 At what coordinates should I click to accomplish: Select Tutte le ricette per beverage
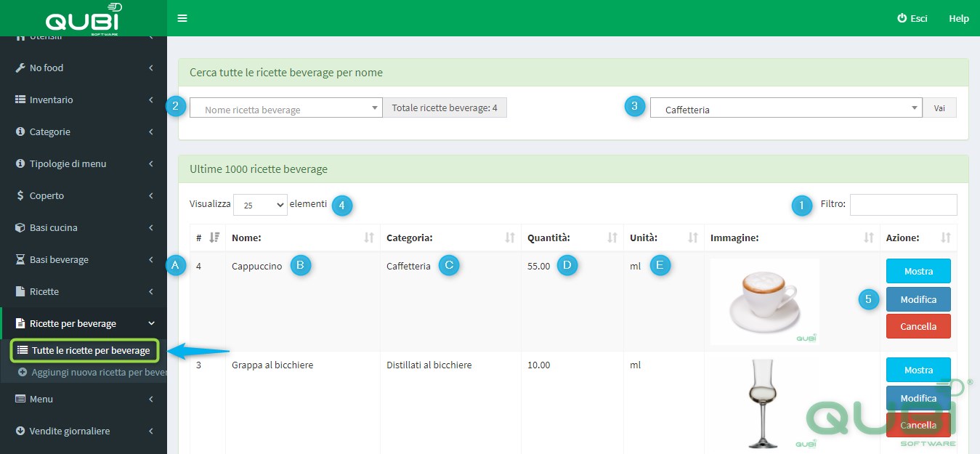click(x=84, y=350)
